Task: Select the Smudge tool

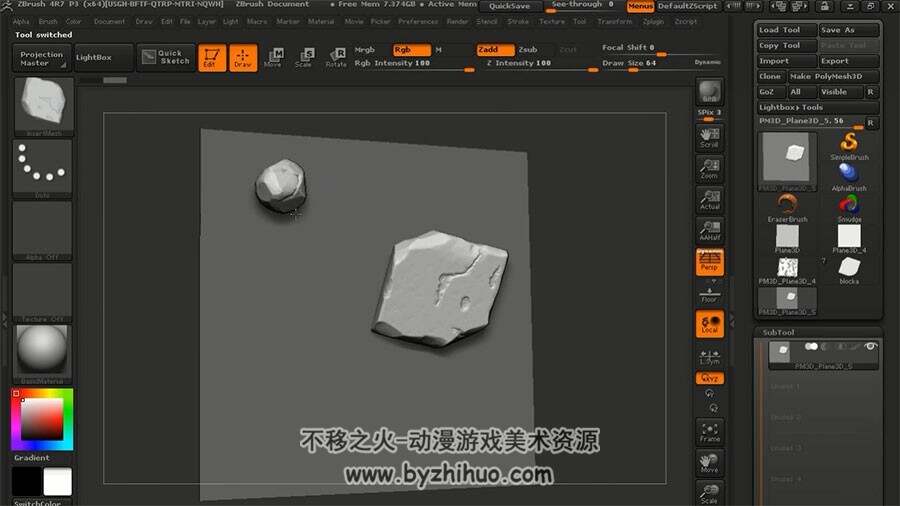Action: click(x=849, y=208)
